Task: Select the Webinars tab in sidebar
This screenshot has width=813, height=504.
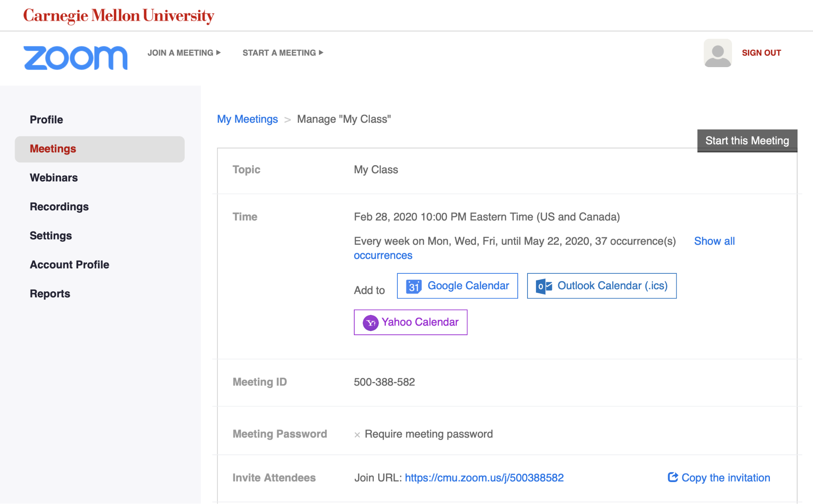Action: tap(54, 177)
